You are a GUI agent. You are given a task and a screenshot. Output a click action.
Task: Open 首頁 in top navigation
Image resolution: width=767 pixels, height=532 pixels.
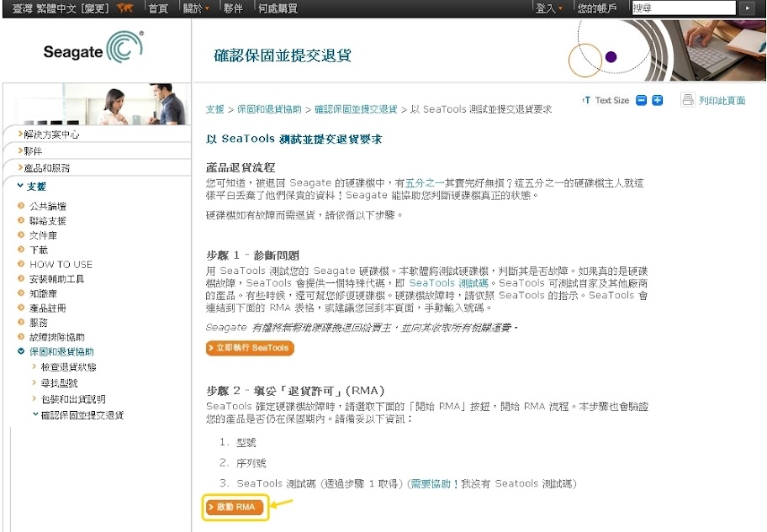click(158, 8)
